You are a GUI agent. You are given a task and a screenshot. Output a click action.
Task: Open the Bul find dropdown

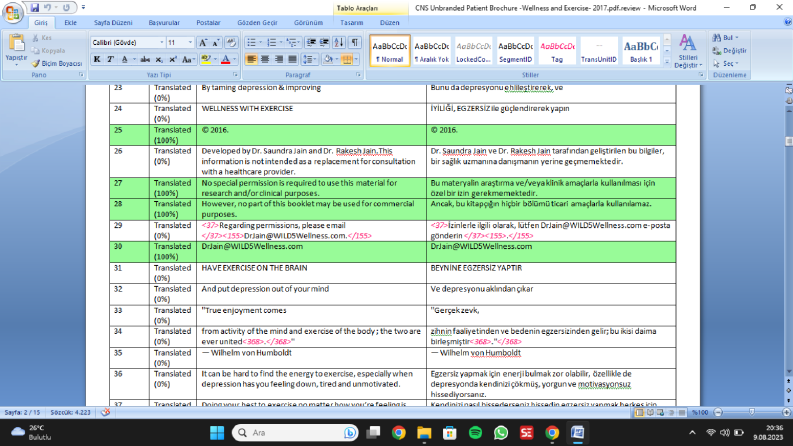coord(726,37)
